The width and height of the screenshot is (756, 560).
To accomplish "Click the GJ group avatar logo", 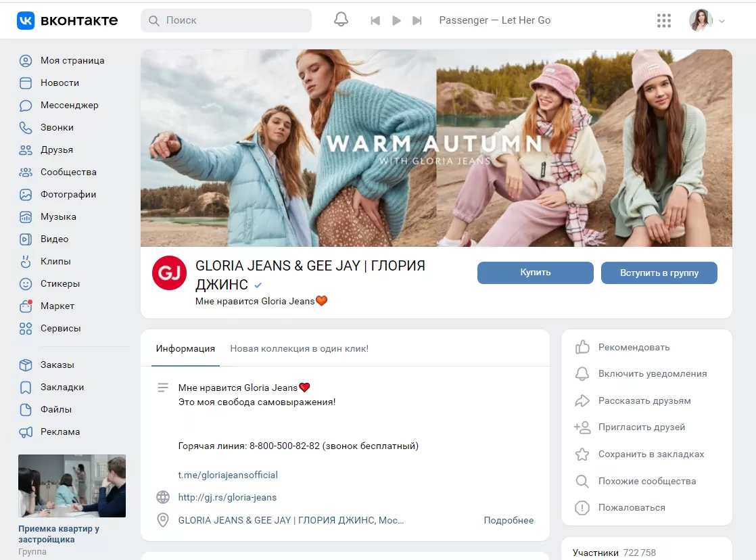I will tap(169, 273).
